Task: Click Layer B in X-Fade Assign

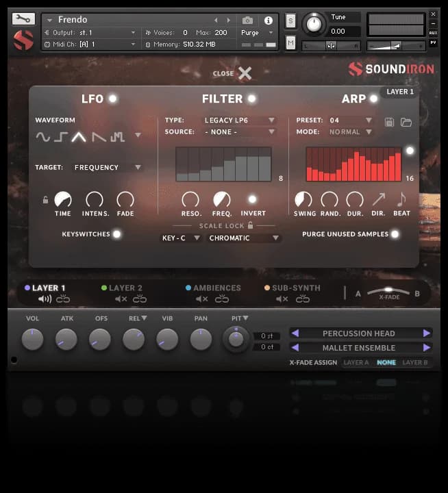Action: [414, 363]
